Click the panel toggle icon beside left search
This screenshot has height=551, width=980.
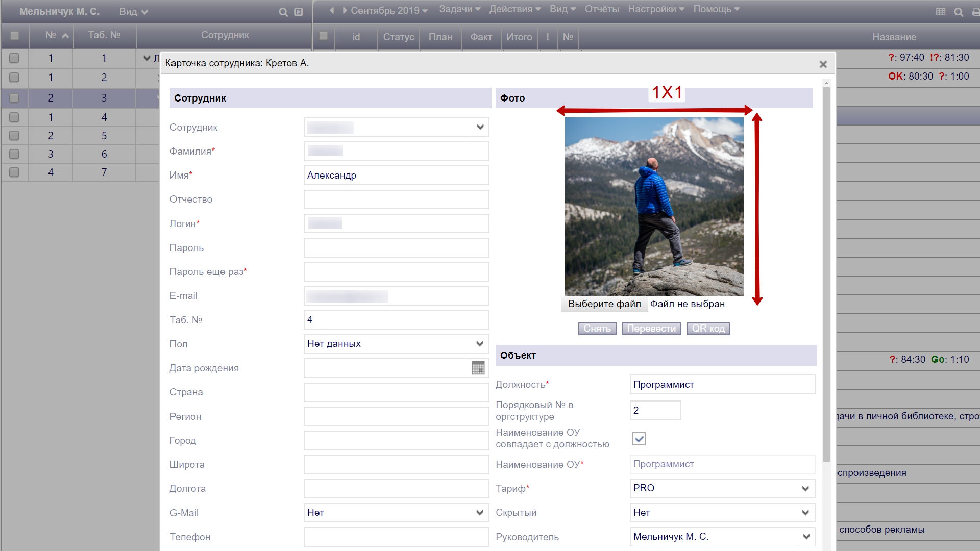coord(299,12)
